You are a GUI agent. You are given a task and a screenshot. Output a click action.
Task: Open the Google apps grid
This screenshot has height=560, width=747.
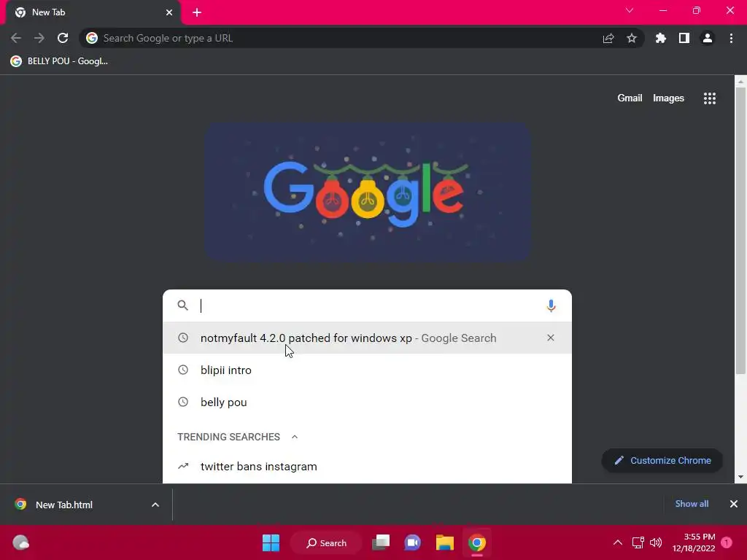710,98
